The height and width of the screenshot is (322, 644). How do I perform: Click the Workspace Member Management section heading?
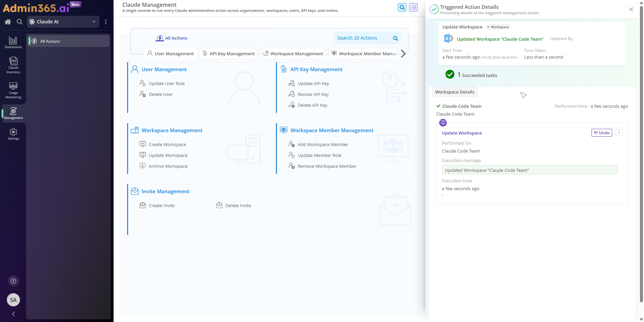point(332,130)
